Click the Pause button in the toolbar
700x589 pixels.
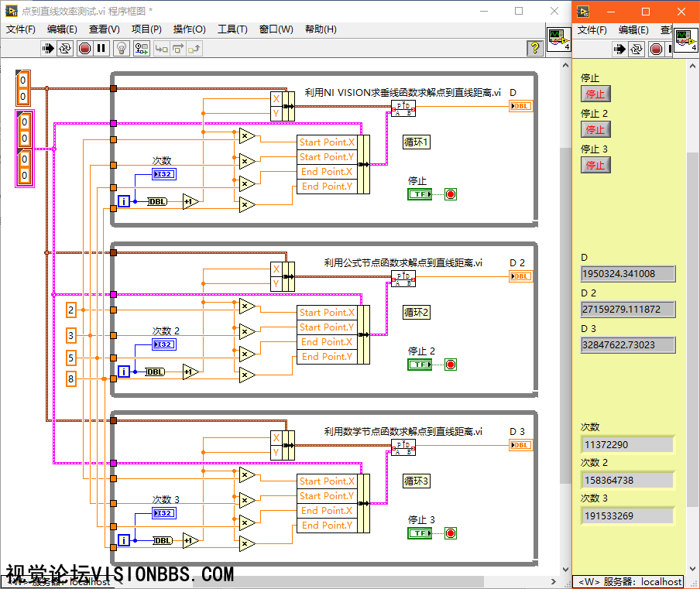[x=101, y=48]
